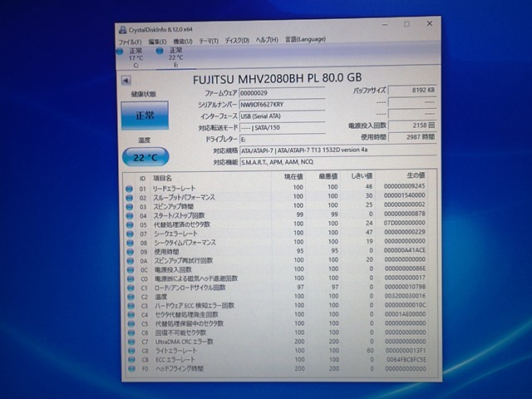This screenshot has height=399, width=532.
Task: Click status icon for row 04 スタート/ストップ回数
Action: pos(130,216)
